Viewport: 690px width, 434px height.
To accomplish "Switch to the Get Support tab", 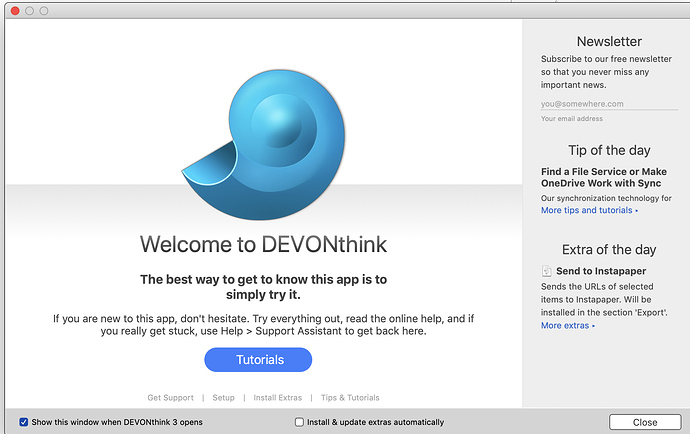I will 170,397.
